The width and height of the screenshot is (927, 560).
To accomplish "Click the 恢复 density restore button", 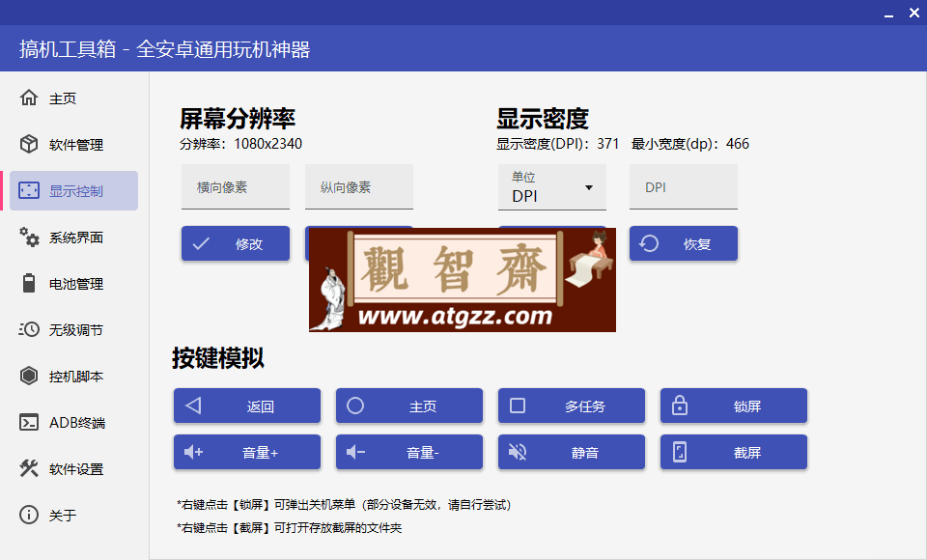I will point(684,243).
